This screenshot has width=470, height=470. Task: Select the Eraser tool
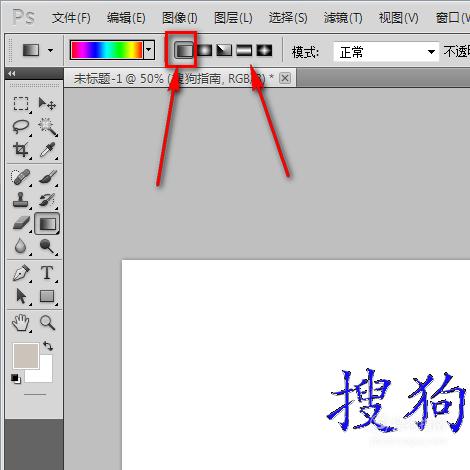pyautogui.click(x=21, y=223)
